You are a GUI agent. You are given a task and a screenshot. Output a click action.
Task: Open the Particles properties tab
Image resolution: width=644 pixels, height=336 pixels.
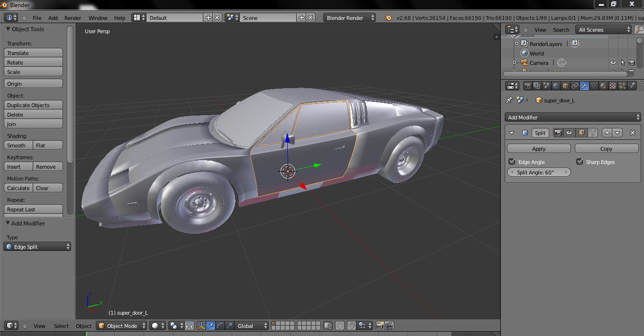[622, 86]
